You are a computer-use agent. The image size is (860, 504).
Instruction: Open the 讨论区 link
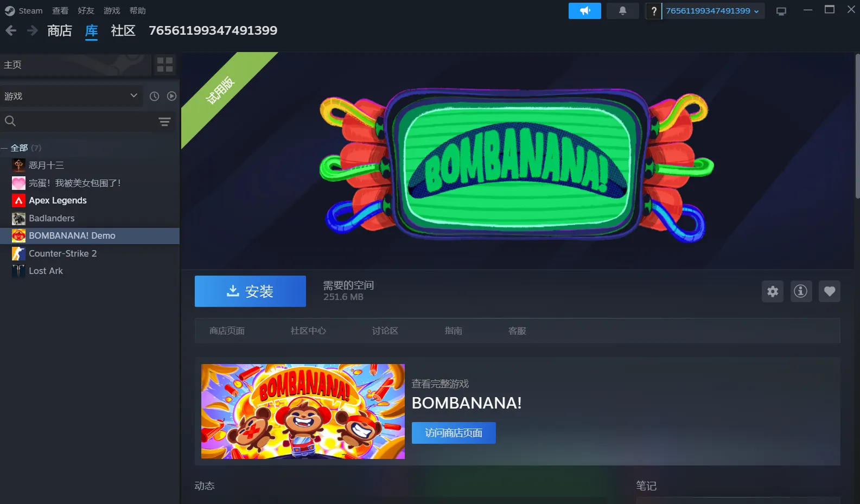(x=385, y=331)
